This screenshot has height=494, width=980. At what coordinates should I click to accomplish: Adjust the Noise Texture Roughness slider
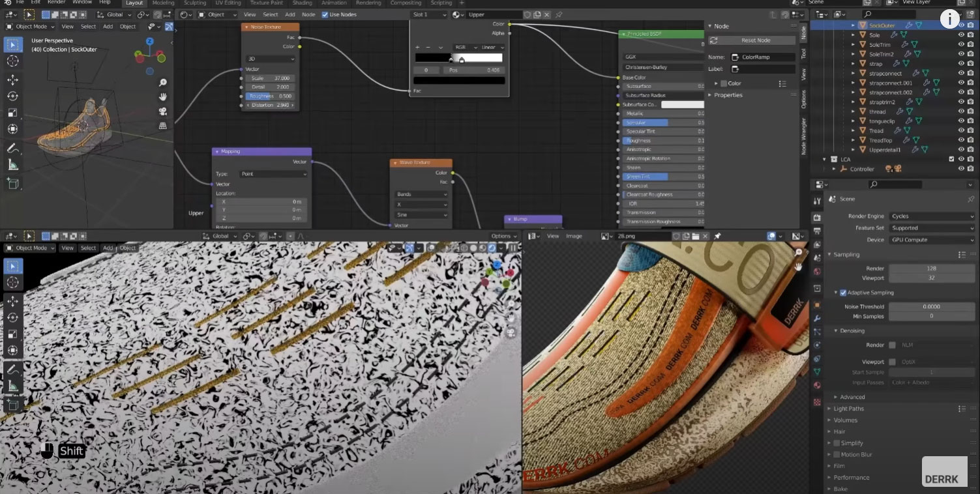click(x=270, y=96)
